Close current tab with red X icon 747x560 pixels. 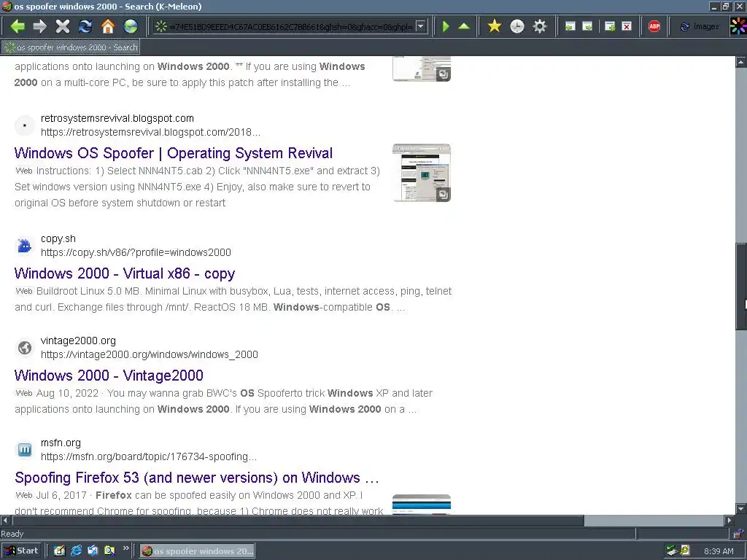627,27
